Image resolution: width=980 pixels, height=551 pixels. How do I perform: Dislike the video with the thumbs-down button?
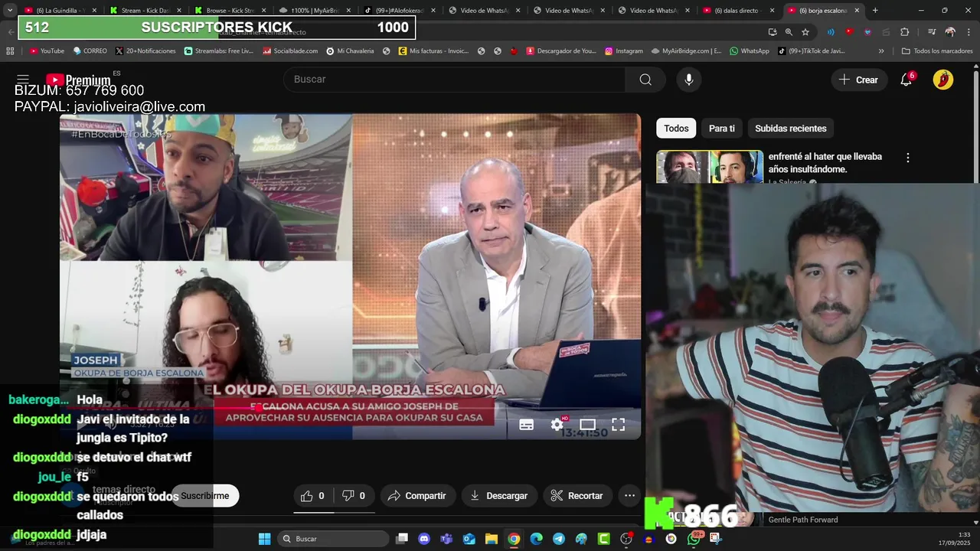pos(353,496)
